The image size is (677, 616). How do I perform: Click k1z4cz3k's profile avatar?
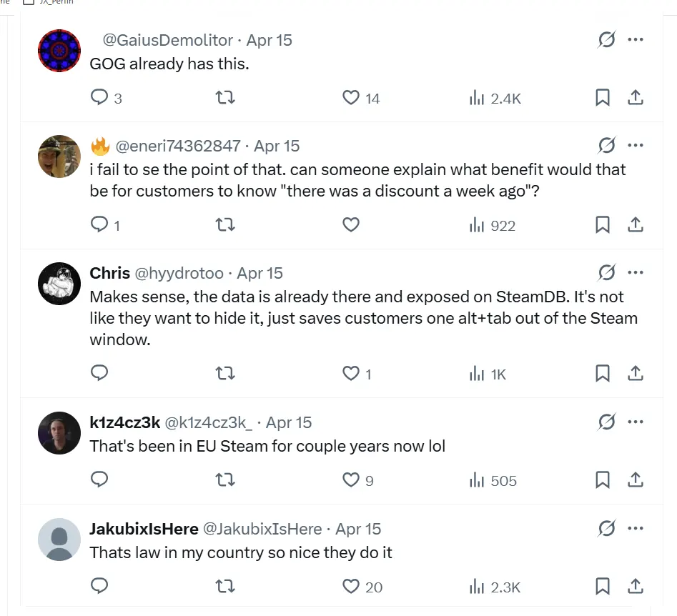click(59, 433)
